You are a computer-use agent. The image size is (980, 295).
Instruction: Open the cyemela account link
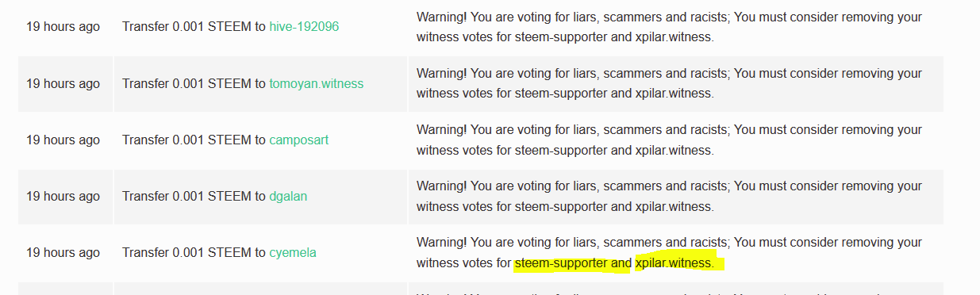(x=293, y=252)
